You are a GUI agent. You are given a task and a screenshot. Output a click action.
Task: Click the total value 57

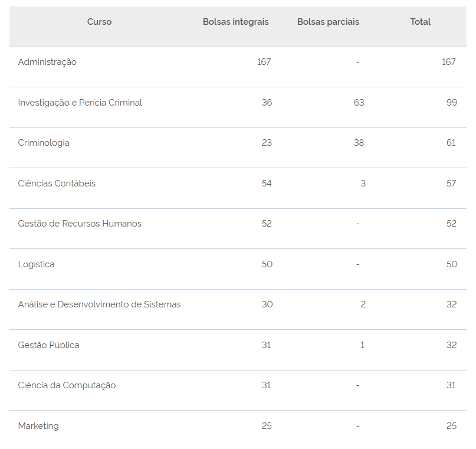tap(451, 183)
